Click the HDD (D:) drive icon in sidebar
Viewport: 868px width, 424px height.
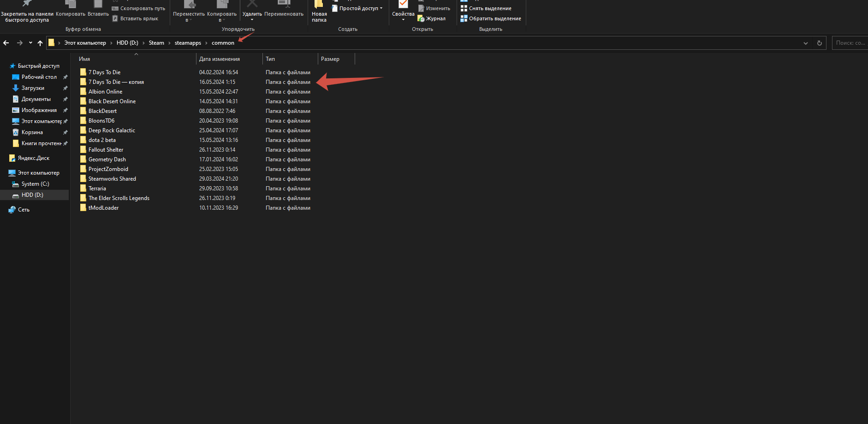[16, 195]
